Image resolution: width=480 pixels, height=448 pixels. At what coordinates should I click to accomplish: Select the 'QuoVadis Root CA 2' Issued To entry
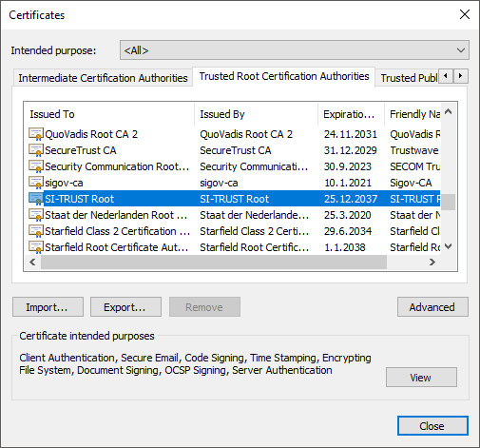click(x=91, y=134)
